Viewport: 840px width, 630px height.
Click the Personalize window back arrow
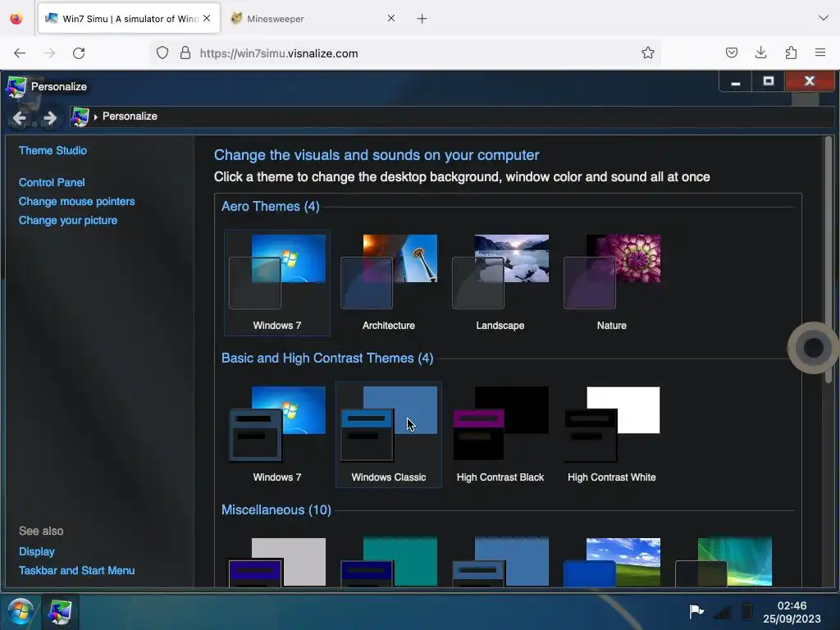tap(20, 118)
